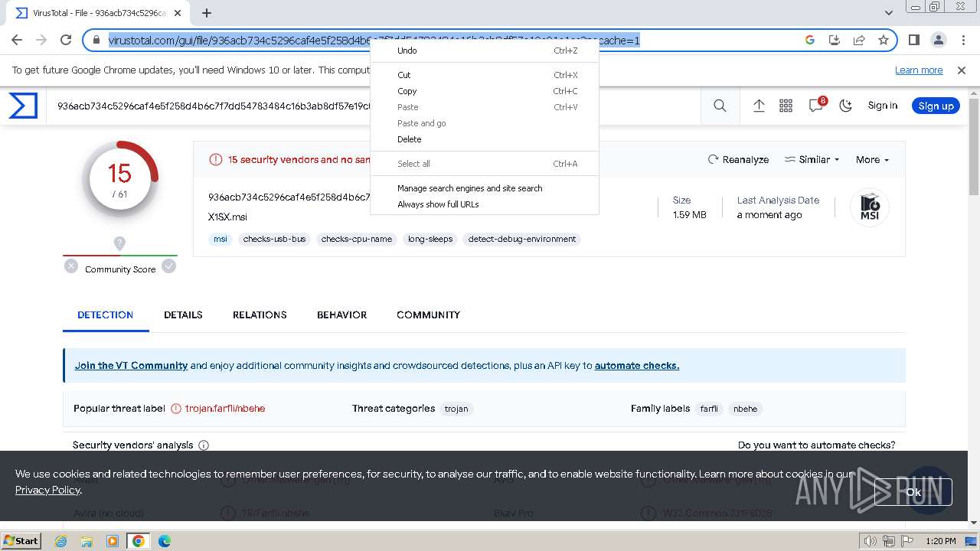Click the long-sleeps tag

(430, 239)
